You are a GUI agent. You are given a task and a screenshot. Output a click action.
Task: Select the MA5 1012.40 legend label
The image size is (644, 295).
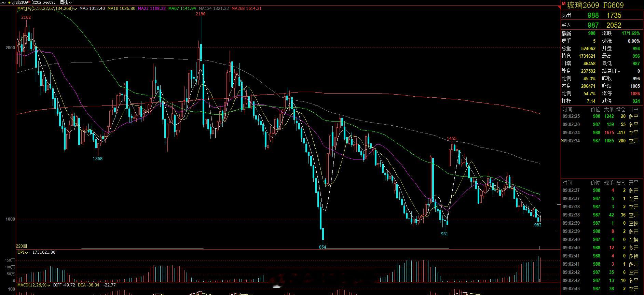click(x=92, y=8)
